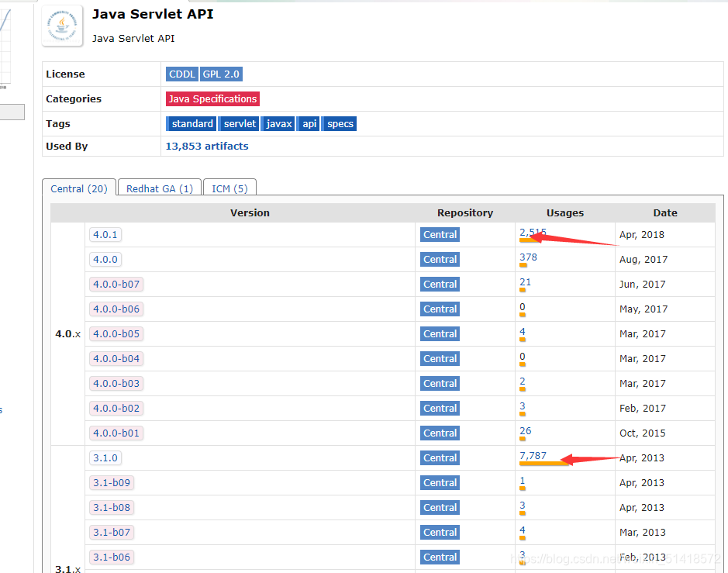The height and width of the screenshot is (573, 728).
Task: Click Central repository badge for 3.1-b08
Action: point(440,508)
